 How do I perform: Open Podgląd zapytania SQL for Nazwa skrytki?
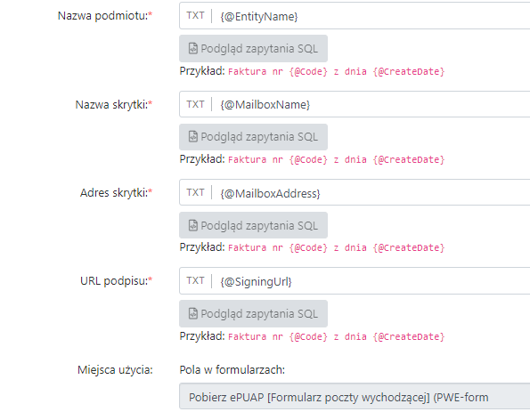pos(253,137)
